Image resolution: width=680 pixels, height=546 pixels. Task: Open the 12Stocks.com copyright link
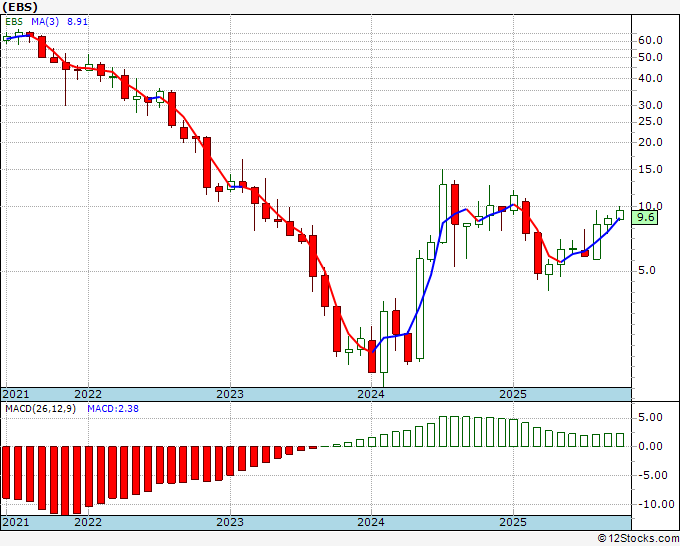pos(638,539)
